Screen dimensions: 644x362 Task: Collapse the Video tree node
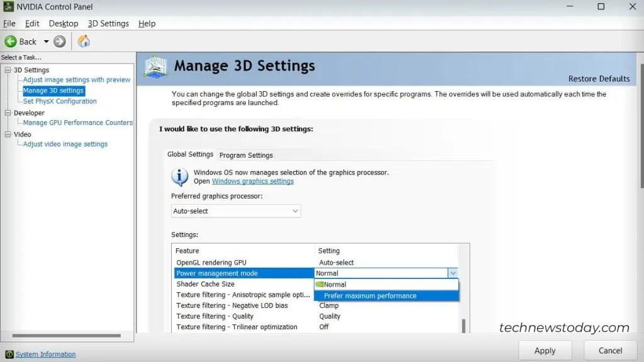[x=8, y=134]
